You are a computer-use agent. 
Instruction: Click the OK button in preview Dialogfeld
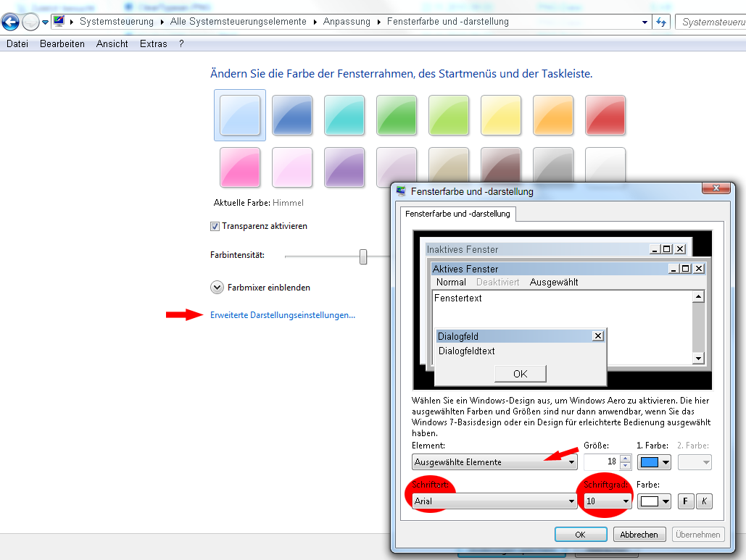point(521,374)
